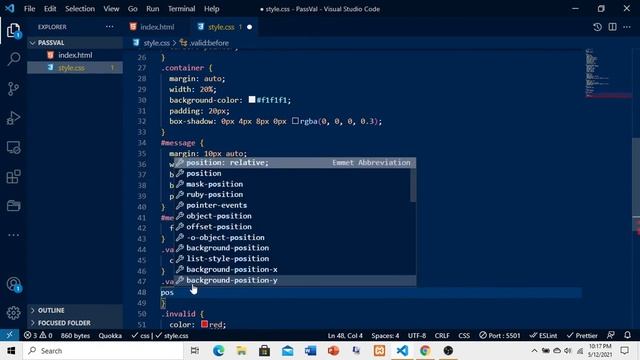Open Google Chrome from the taskbar
The image size is (640, 360).
coord(425,351)
